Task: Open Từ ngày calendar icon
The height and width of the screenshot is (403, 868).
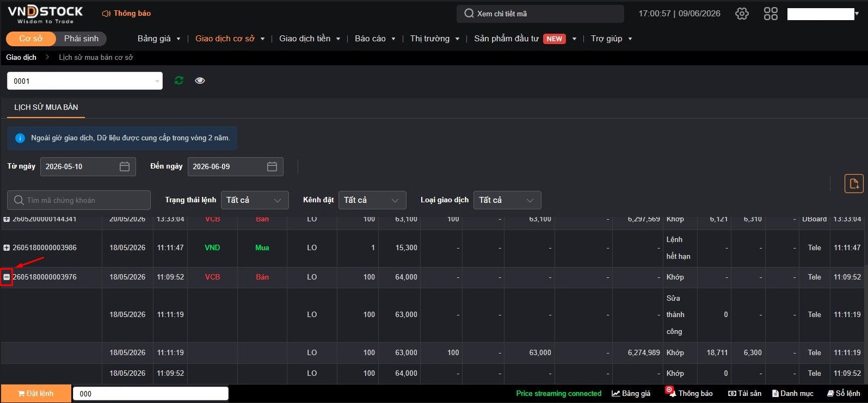Action: coord(125,166)
